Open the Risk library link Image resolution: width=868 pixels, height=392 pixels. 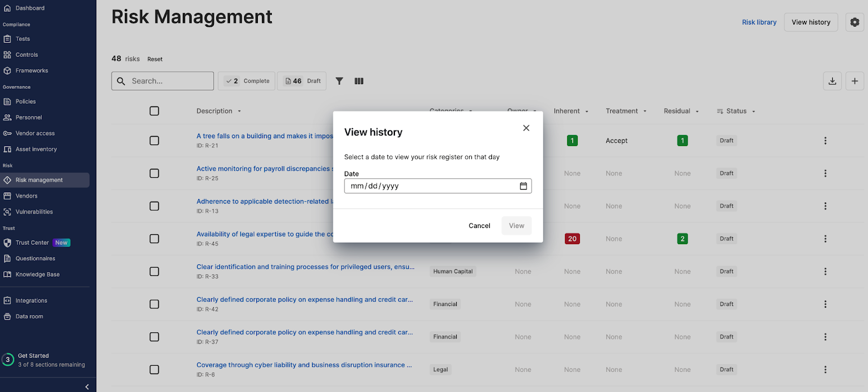click(x=759, y=22)
